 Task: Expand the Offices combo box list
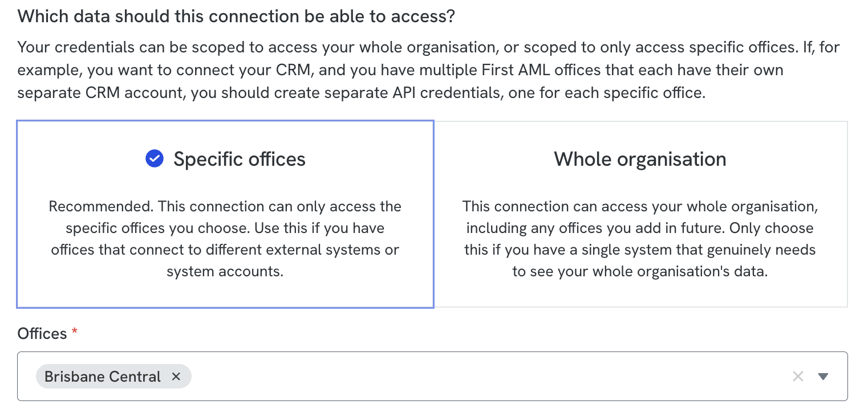[x=823, y=376]
